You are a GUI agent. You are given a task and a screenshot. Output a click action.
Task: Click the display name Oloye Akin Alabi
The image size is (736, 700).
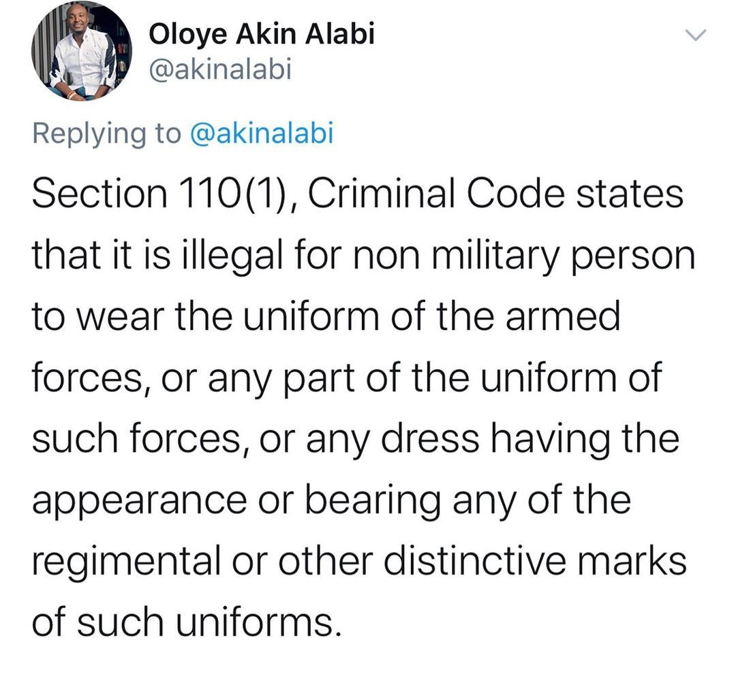click(262, 35)
